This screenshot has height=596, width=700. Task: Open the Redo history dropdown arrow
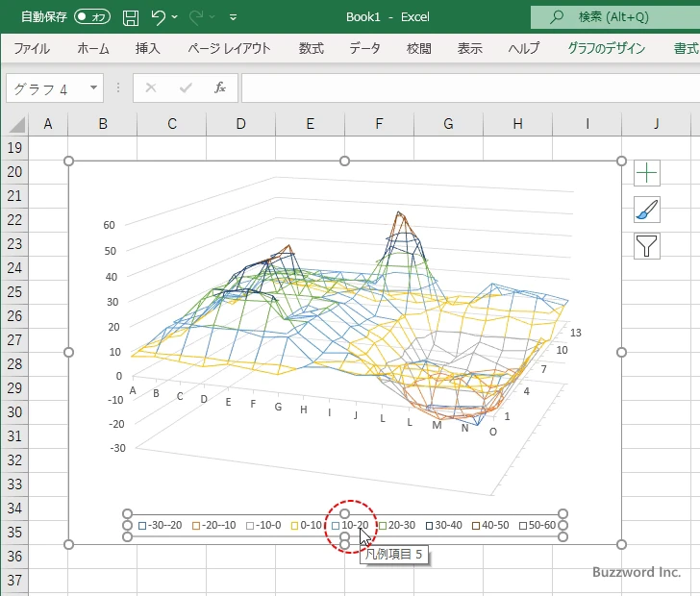click(212, 17)
